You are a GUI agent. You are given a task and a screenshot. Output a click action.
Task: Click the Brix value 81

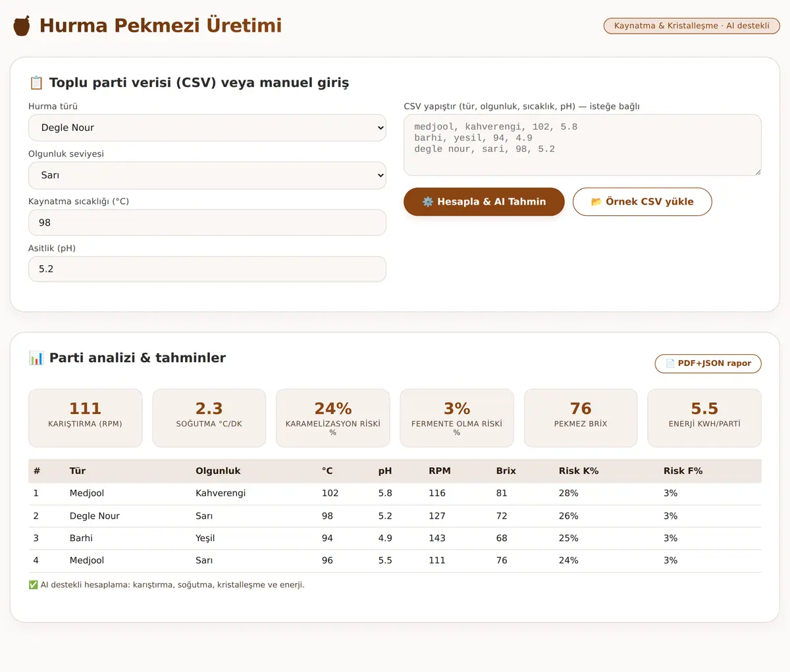click(x=502, y=494)
